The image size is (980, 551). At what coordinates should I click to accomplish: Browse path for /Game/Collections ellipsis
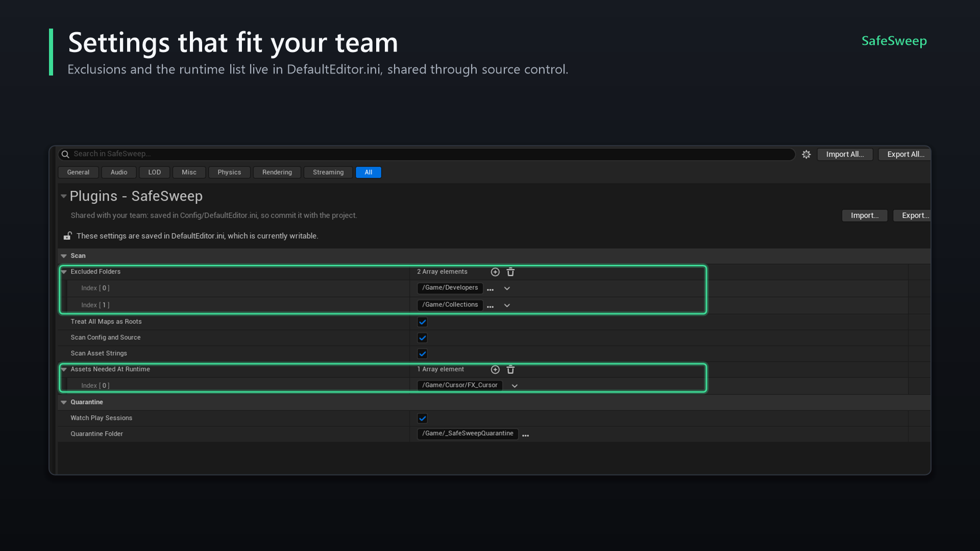tap(490, 306)
